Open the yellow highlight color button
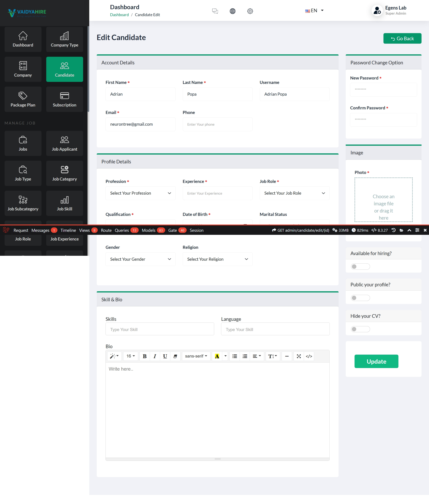The width and height of the screenshot is (429, 504). tap(217, 356)
